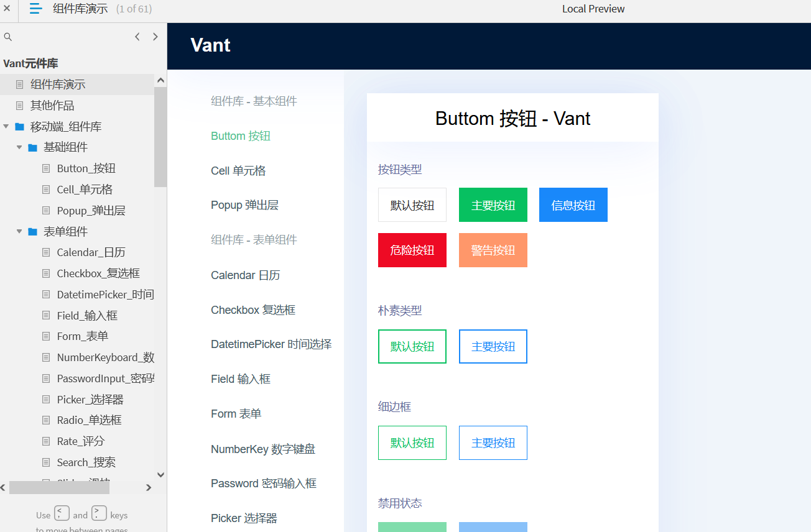Click folder icon of 移动端_组件库
The width and height of the screenshot is (811, 532).
pos(20,127)
